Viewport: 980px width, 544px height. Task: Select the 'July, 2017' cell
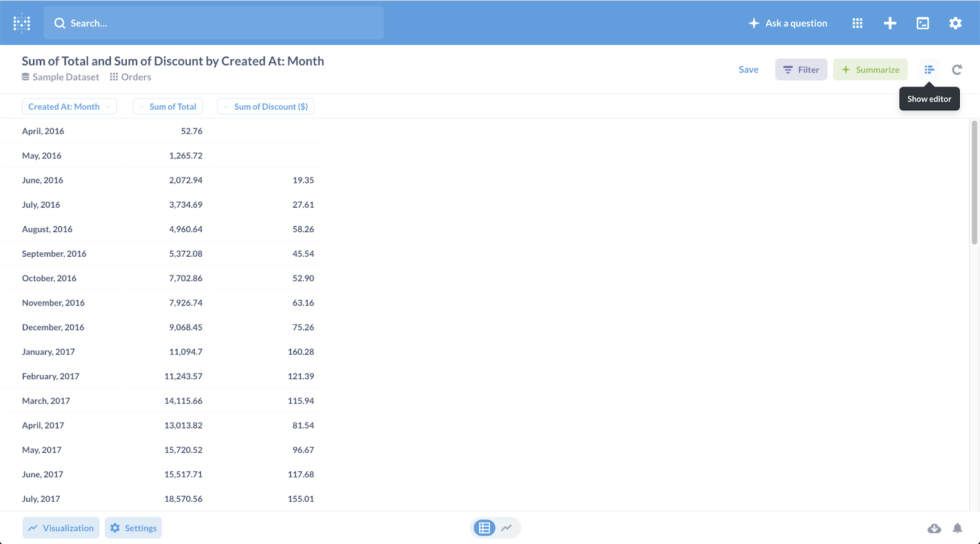pos(41,499)
